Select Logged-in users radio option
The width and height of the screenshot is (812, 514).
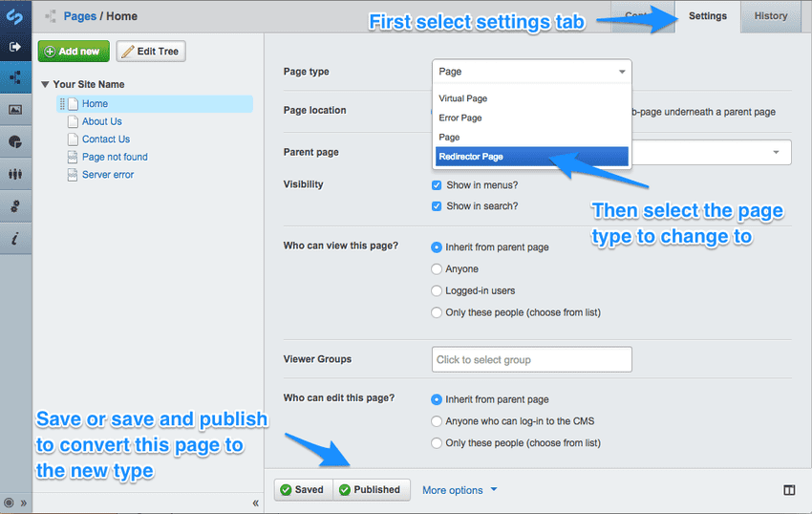437,291
